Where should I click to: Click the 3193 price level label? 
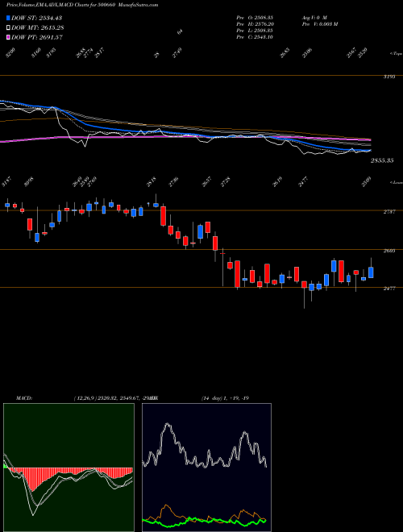click(389, 77)
